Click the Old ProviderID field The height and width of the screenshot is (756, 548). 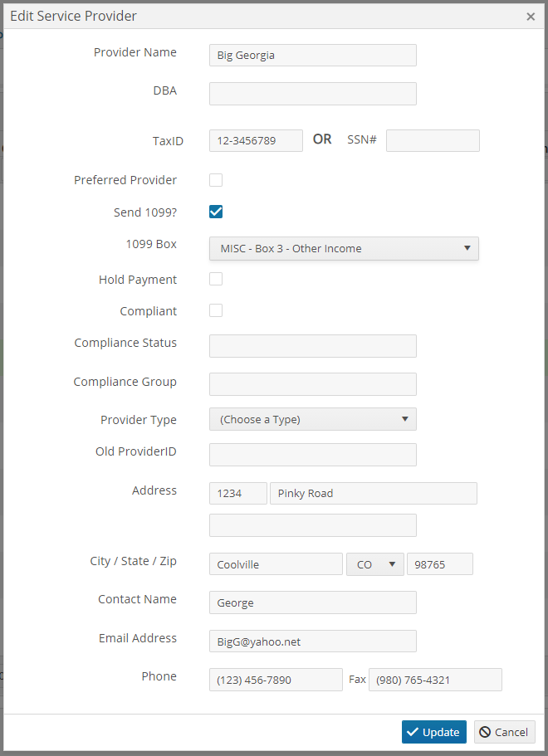pyautogui.click(x=312, y=455)
